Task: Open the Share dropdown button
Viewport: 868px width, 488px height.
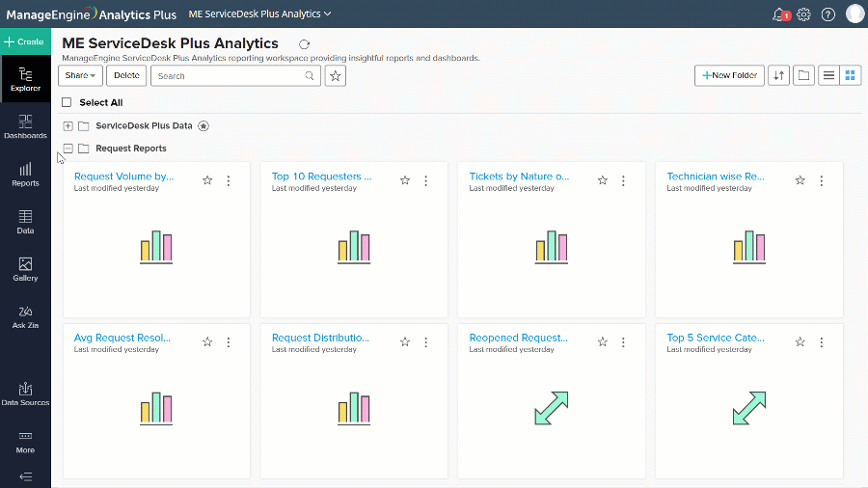Action: click(x=80, y=75)
